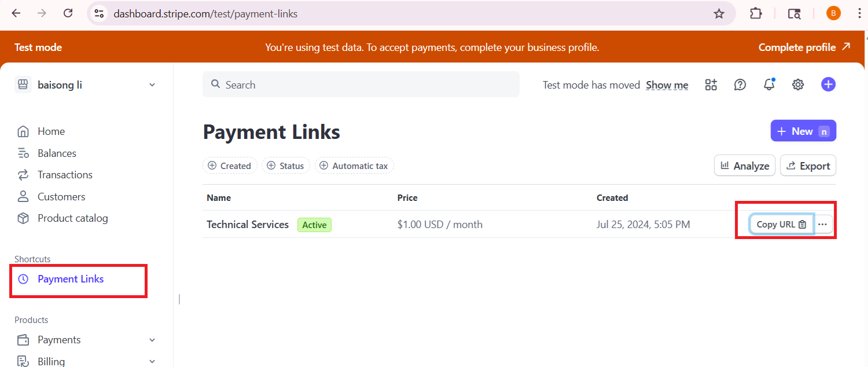Go to Customers in the sidebar
The width and height of the screenshot is (868, 367).
coord(61,197)
